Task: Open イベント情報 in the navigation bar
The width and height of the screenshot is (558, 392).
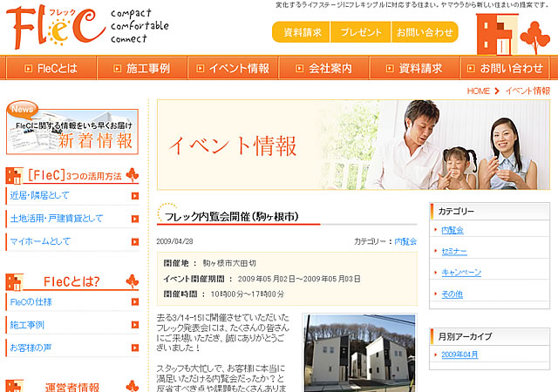Action: (x=233, y=68)
